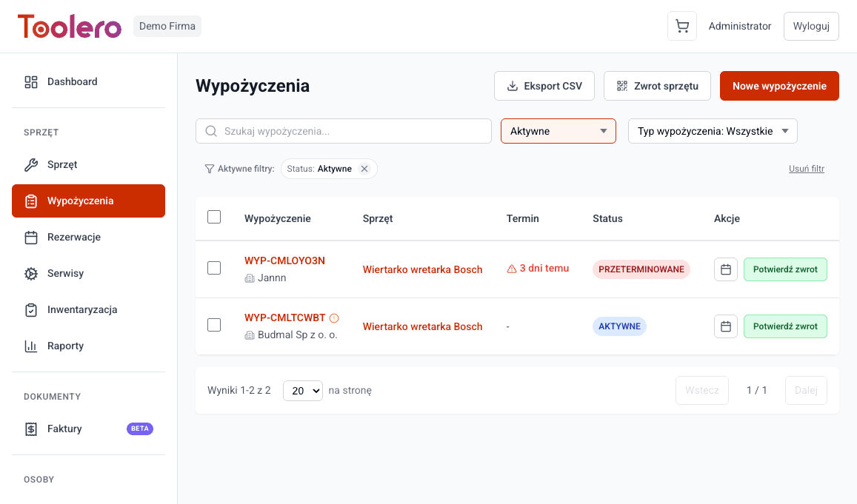Click the calendar action icon for WYP-CMLOYO3N
This screenshot has height=504, width=857.
[x=725, y=269]
